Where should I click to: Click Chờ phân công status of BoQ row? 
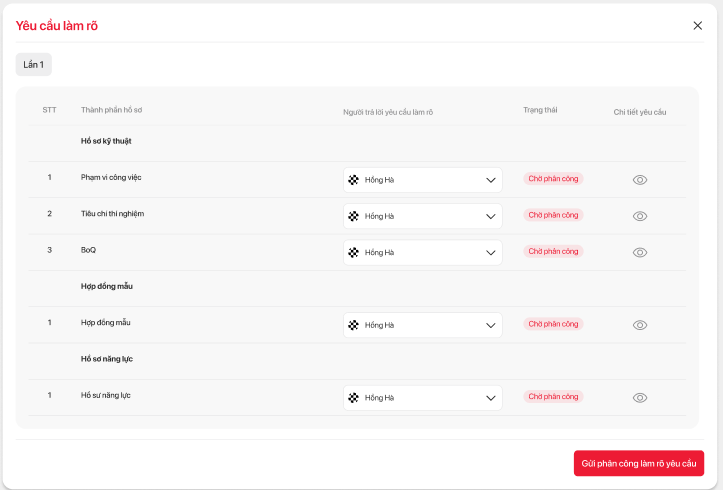pyautogui.click(x=553, y=251)
